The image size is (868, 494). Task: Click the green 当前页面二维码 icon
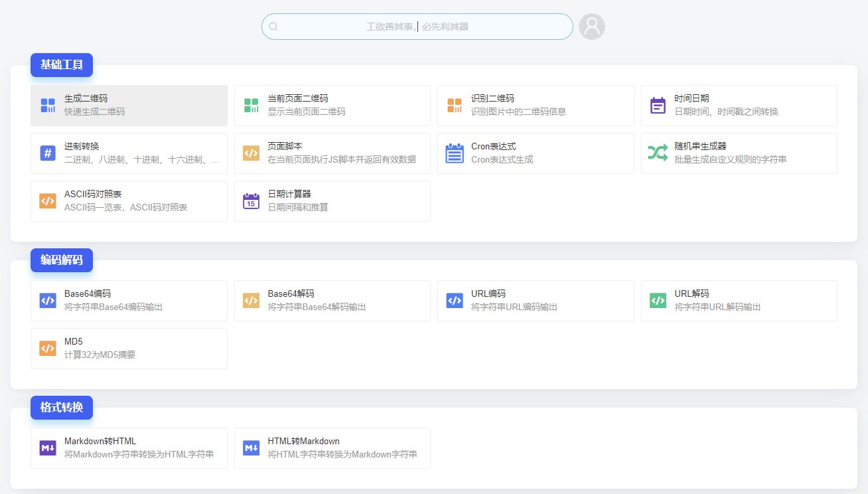tap(251, 105)
